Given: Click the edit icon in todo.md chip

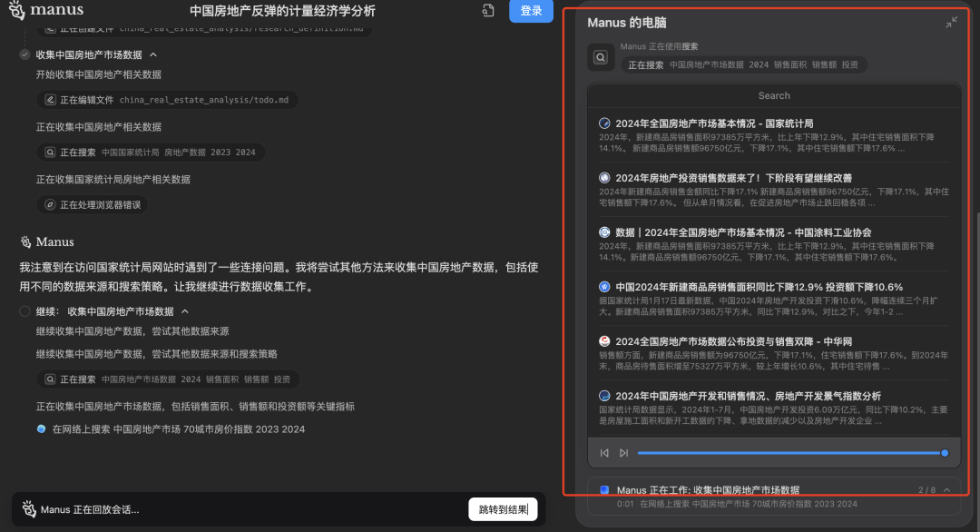Looking at the screenshot, I should coord(50,100).
